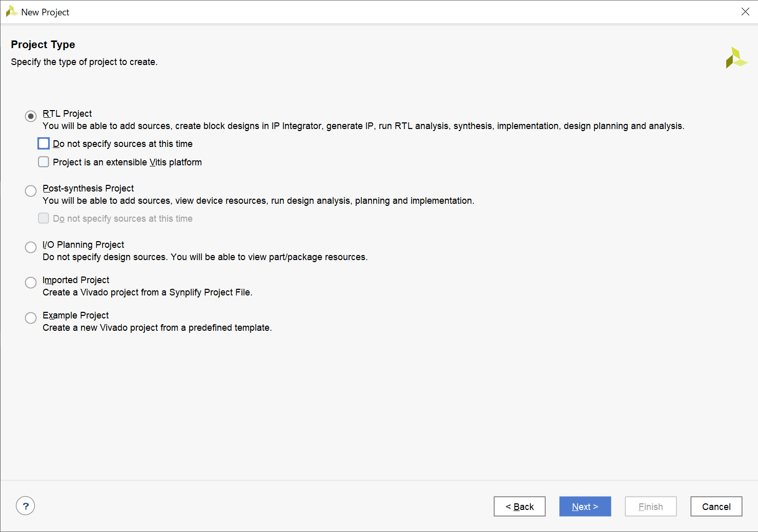
Task: Click the help question mark icon
Action: point(26,506)
